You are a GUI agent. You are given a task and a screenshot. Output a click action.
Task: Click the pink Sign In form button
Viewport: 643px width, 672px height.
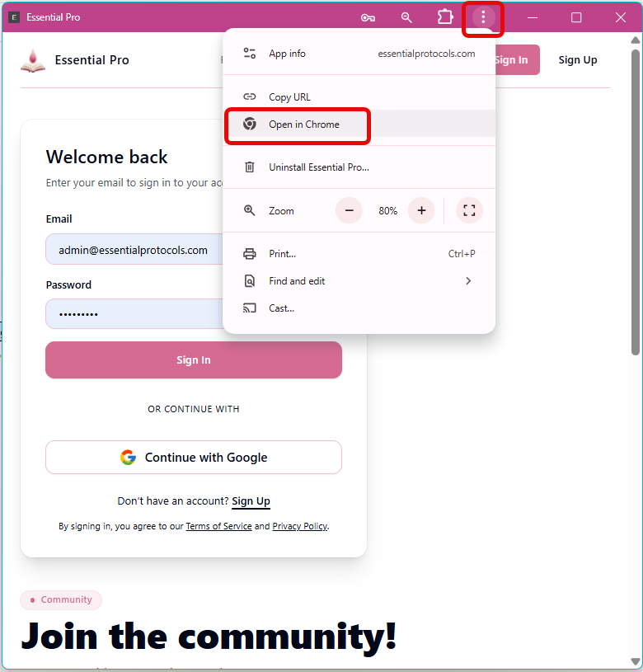[194, 360]
